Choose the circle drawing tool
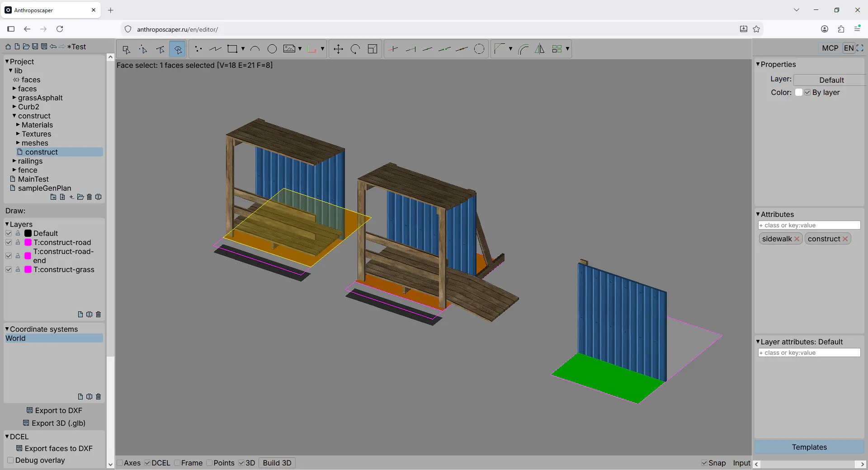The width and height of the screenshot is (868, 470). click(x=272, y=49)
